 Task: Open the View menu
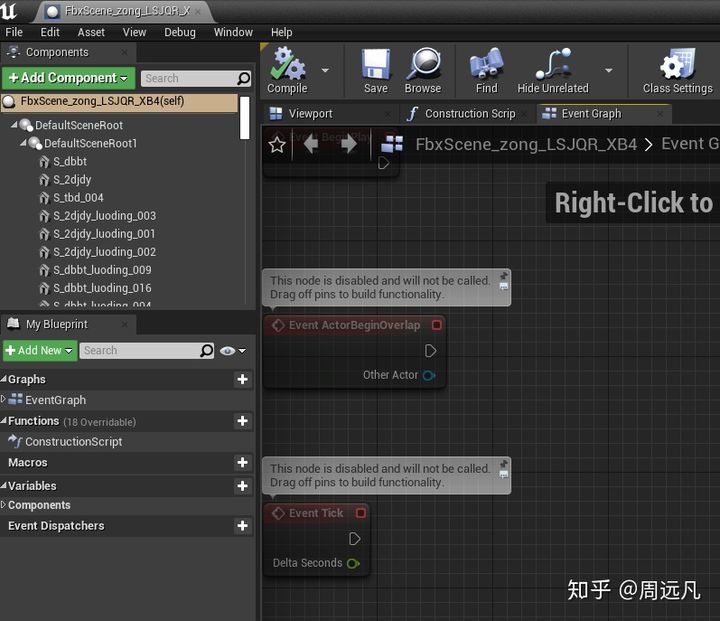click(134, 32)
